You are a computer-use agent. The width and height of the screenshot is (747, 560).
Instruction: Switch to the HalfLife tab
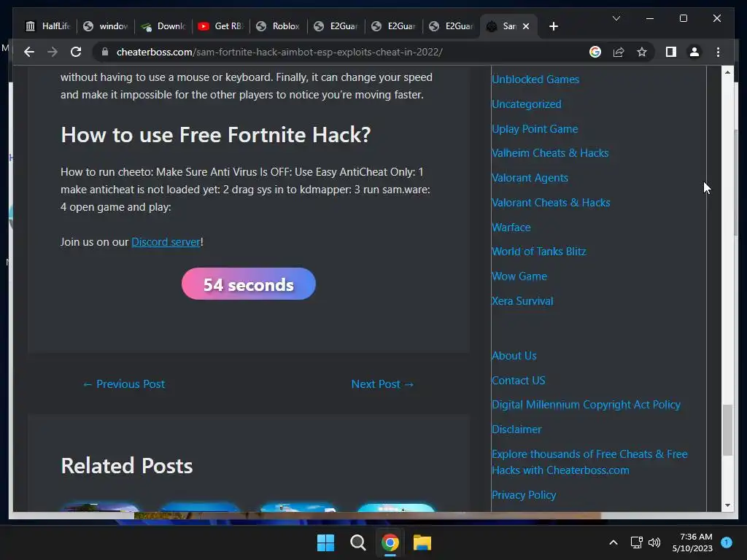47,26
